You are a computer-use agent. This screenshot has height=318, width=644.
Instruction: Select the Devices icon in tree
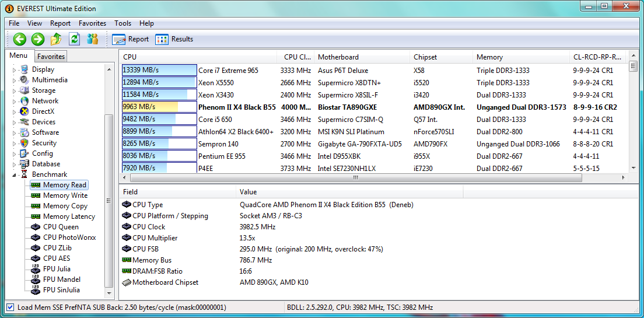click(24, 121)
